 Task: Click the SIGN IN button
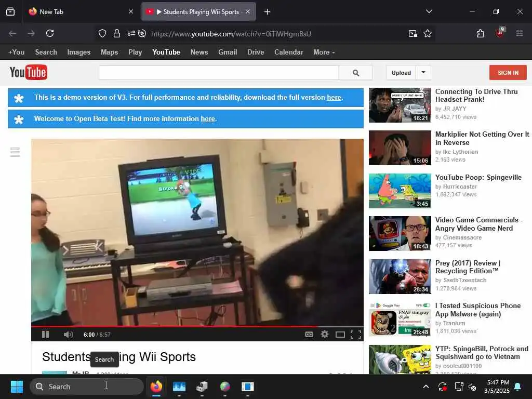(x=508, y=73)
